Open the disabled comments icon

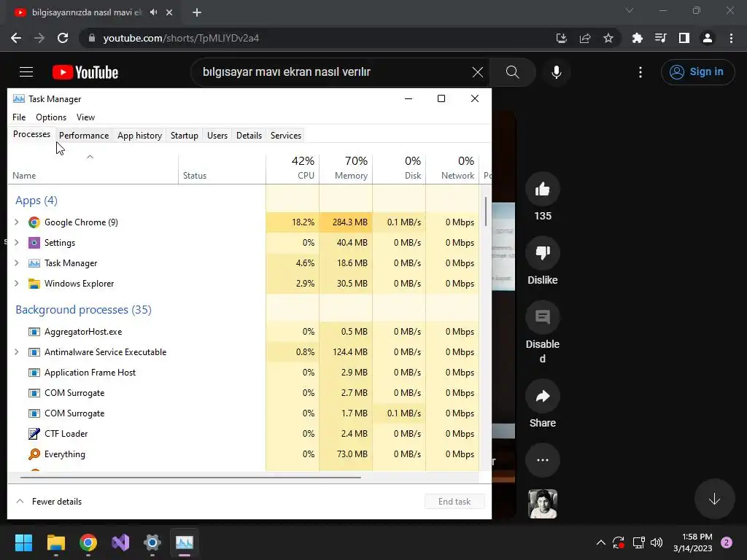pyautogui.click(x=543, y=317)
